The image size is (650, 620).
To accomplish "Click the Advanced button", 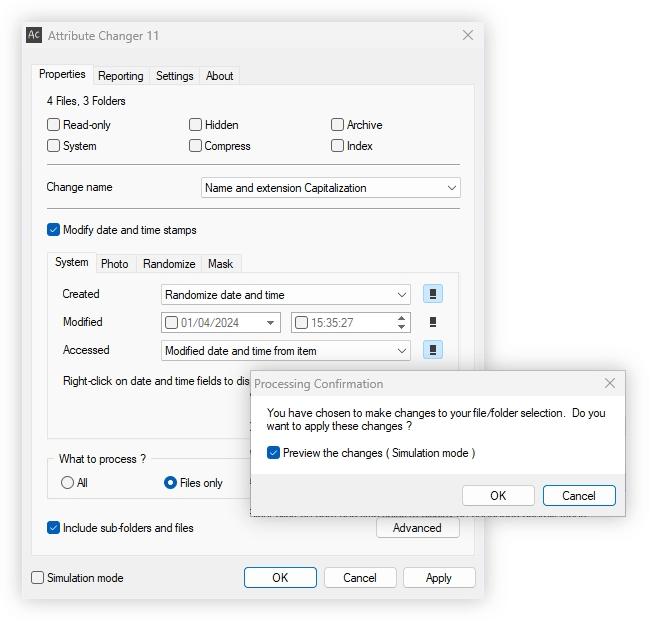I will 417,528.
